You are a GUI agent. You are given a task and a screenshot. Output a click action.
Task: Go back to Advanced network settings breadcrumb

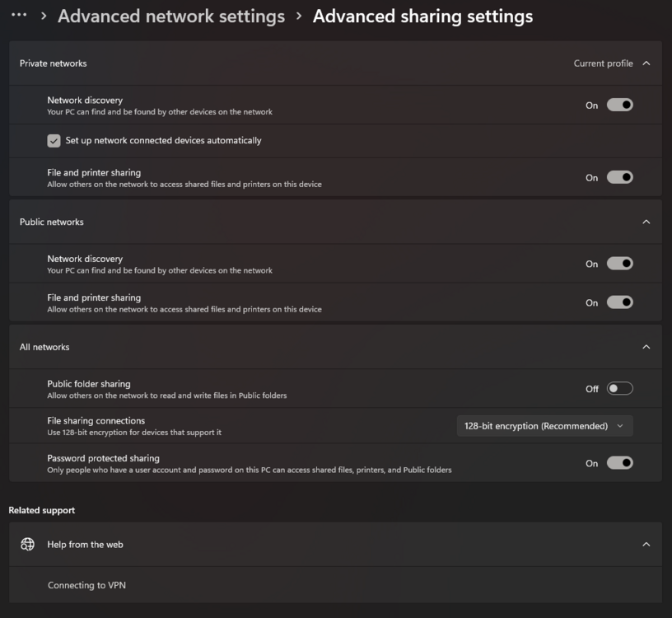point(171,16)
